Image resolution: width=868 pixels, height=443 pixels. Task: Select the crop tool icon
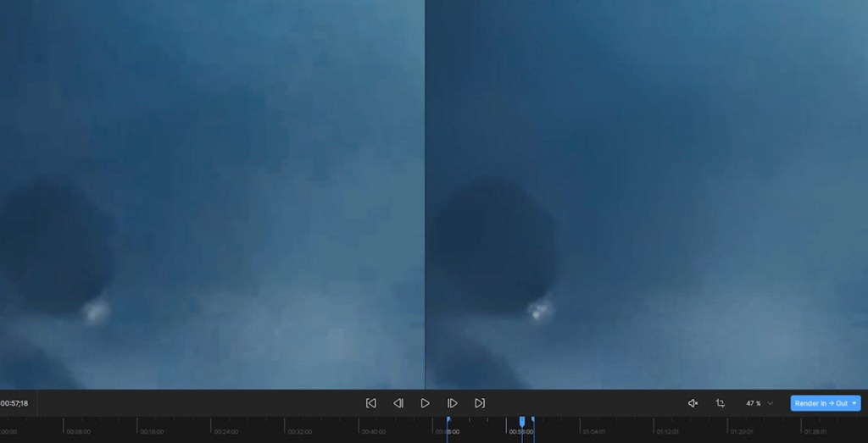720,403
